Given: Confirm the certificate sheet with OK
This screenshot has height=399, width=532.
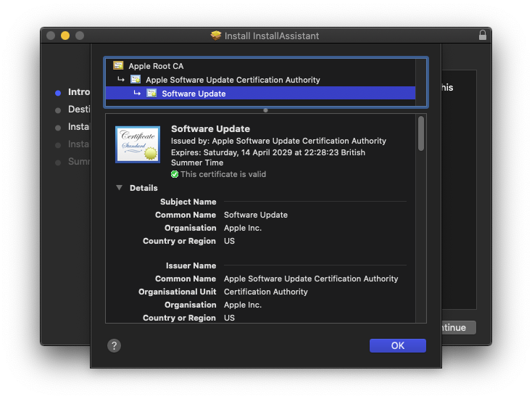Looking at the screenshot, I should tap(398, 346).
